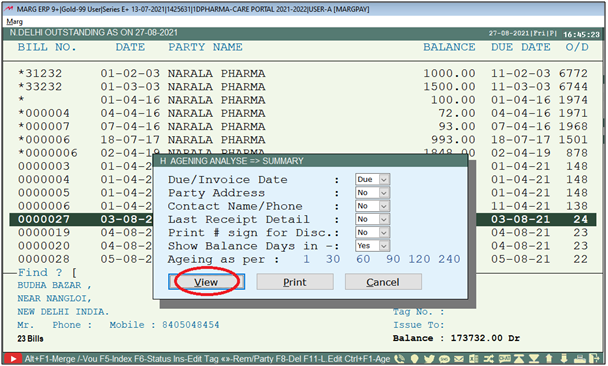Screen dimensions: 608x366
Task: Click ageing value 60
Action: pyautogui.click(x=363, y=259)
